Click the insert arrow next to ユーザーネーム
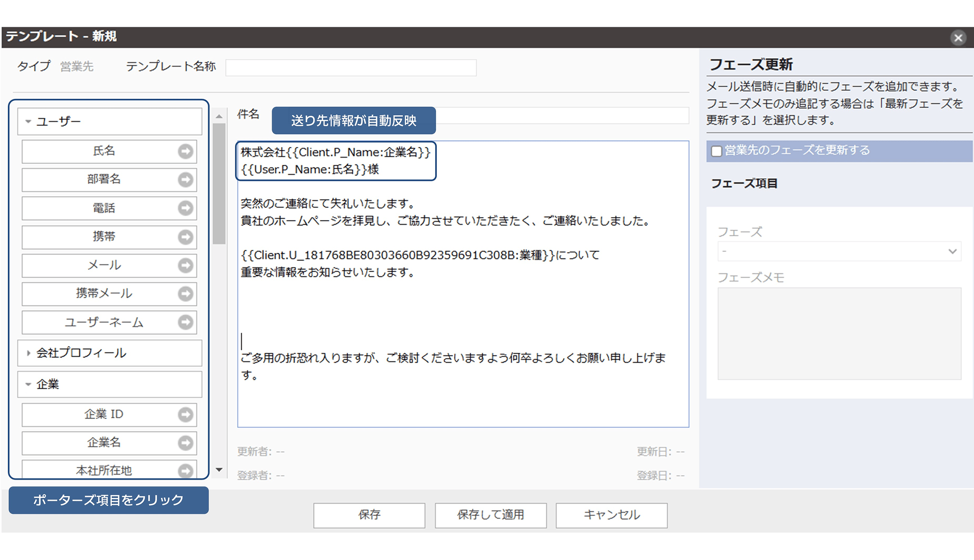The height and width of the screenshot is (560, 974). [x=185, y=322]
